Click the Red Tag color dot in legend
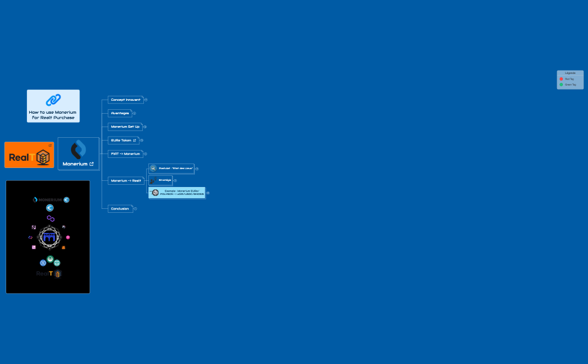The width and height of the screenshot is (588, 364). click(561, 79)
